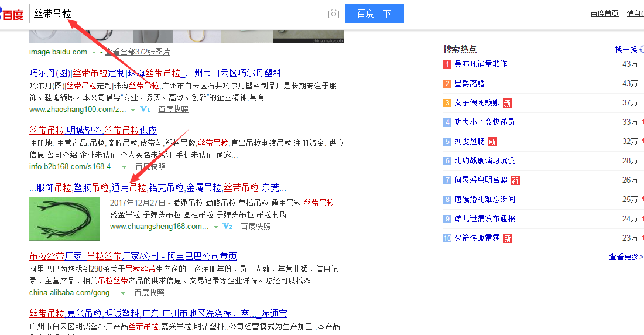Expand dropdown arrow next to china.alibaba.com URL

(x=123, y=293)
